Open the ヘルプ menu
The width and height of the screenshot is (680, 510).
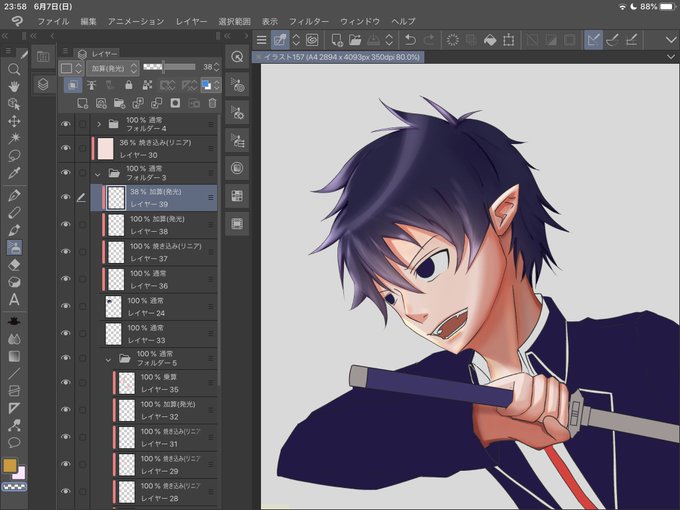(x=403, y=21)
